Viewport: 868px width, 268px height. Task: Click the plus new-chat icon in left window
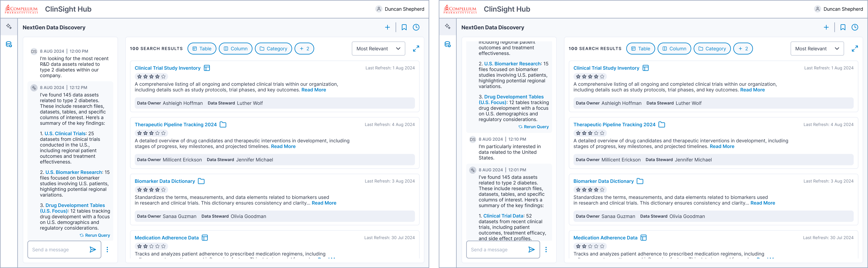[x=387, y=27]
